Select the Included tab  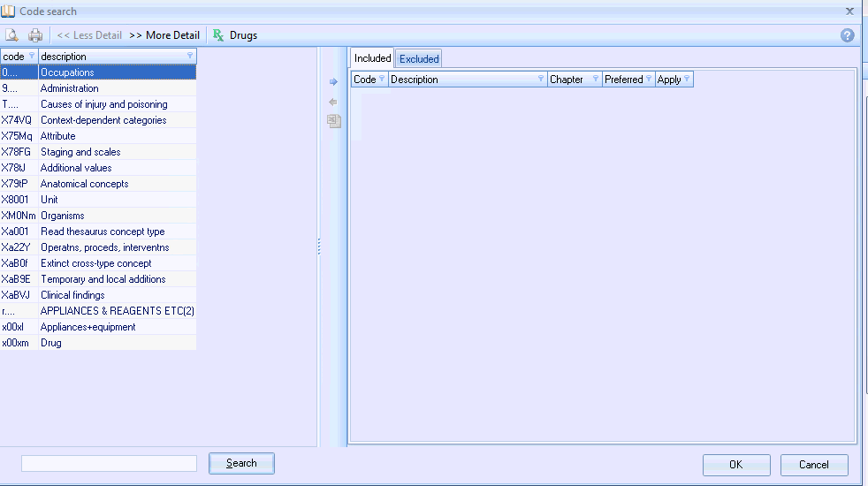point(372,58)
